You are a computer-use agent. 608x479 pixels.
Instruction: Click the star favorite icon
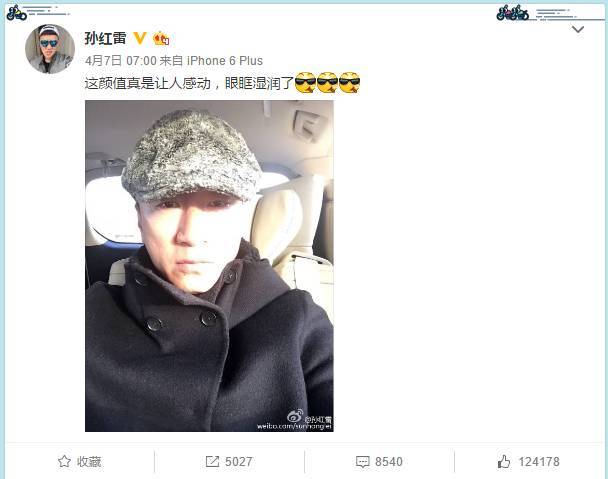click(x=64, y=461)
